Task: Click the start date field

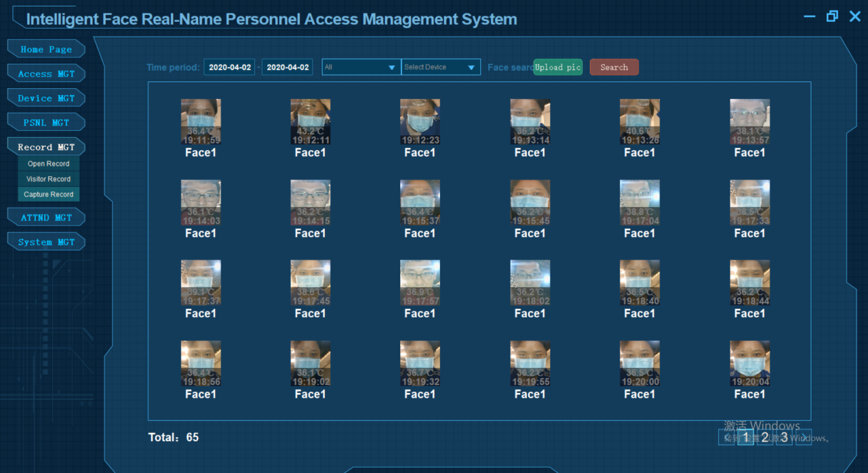Action: tap(230, 67)
